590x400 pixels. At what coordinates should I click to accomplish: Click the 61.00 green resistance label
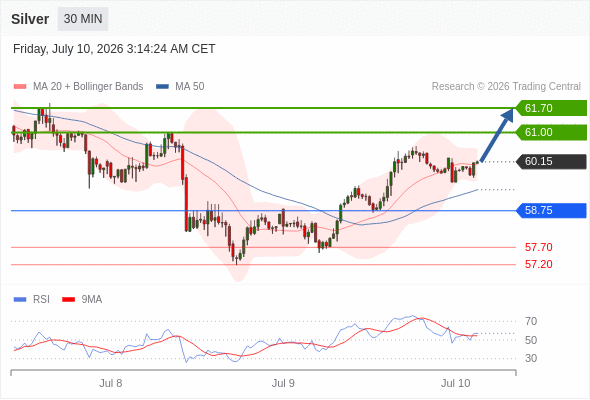click(x=552, y=132)
